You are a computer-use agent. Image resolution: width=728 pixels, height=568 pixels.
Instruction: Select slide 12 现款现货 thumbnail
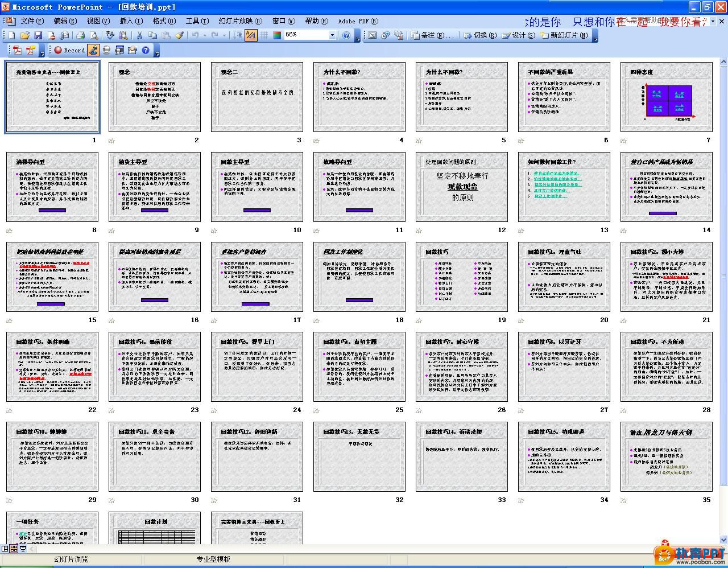pyautogui.click(x=462, y=187)
